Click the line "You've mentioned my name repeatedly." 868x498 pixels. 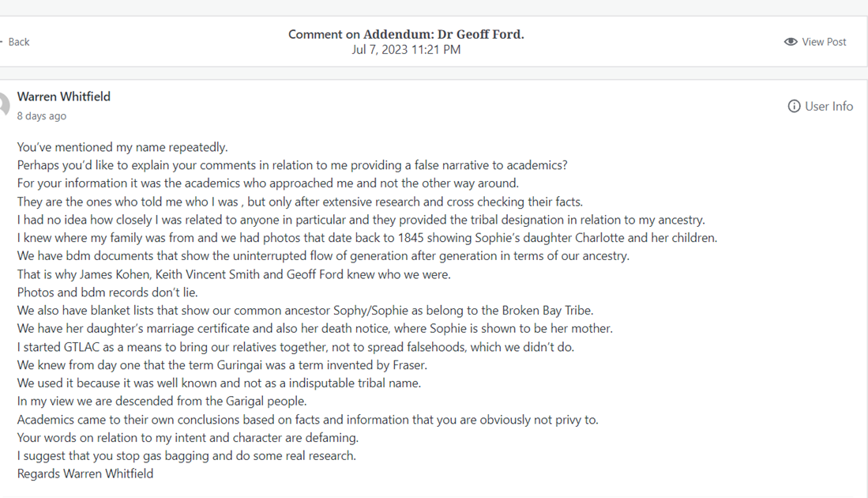122,147
